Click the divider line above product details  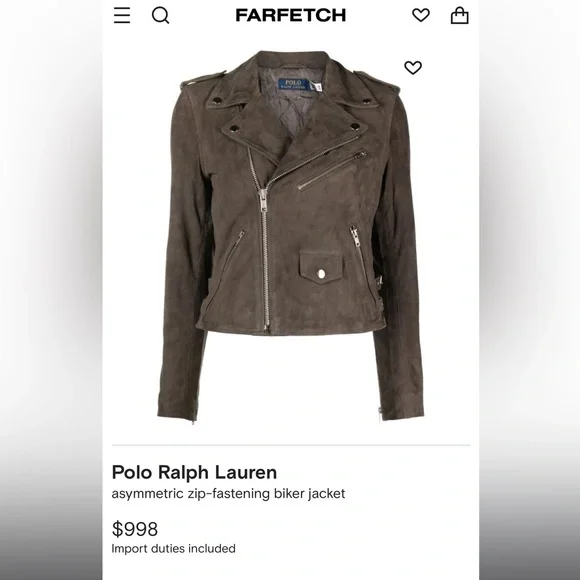(x=291, y=445)
